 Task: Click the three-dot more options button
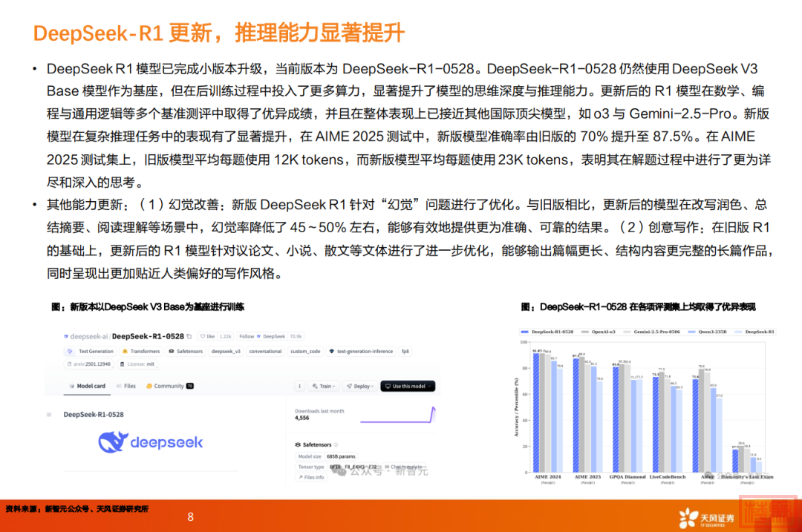point(300,387)
